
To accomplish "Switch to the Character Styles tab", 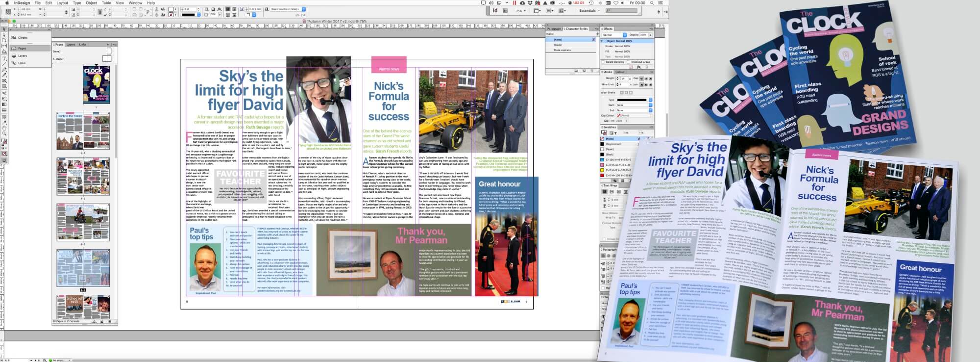I will click(577, 29).
